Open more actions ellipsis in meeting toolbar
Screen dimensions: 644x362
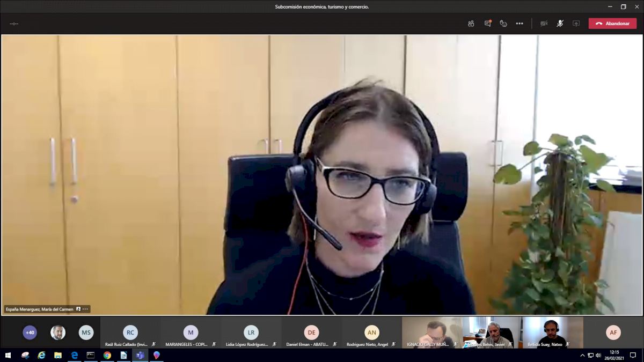click(519, 24)
